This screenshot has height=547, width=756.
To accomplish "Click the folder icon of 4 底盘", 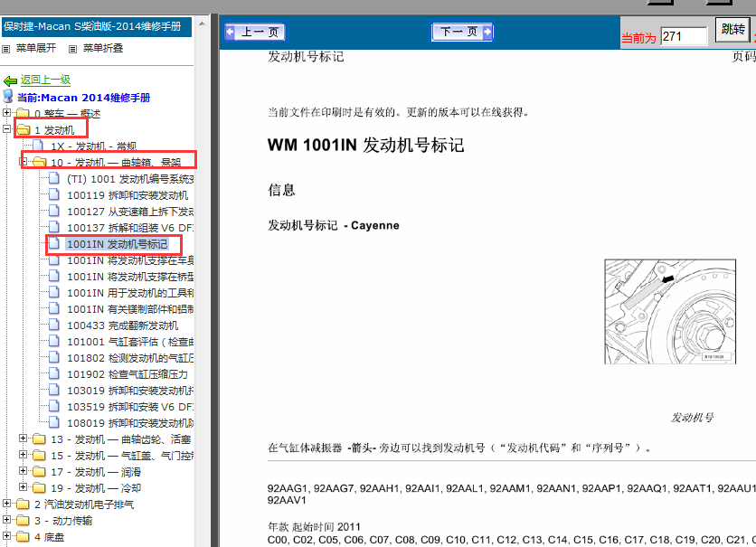I will (x=23, y=536).
